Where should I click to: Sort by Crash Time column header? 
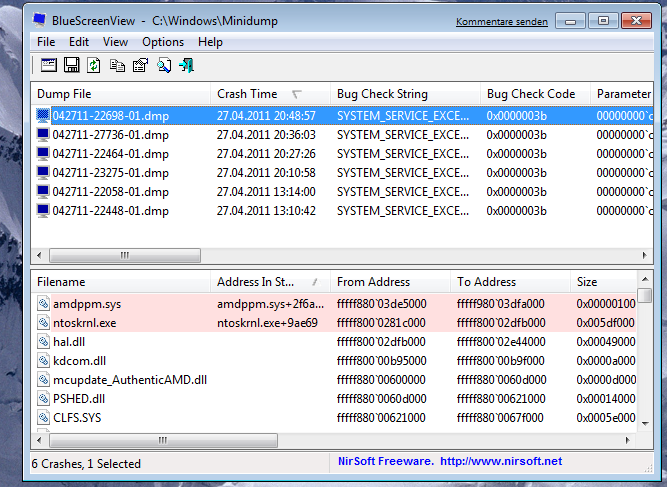(271, 94)
